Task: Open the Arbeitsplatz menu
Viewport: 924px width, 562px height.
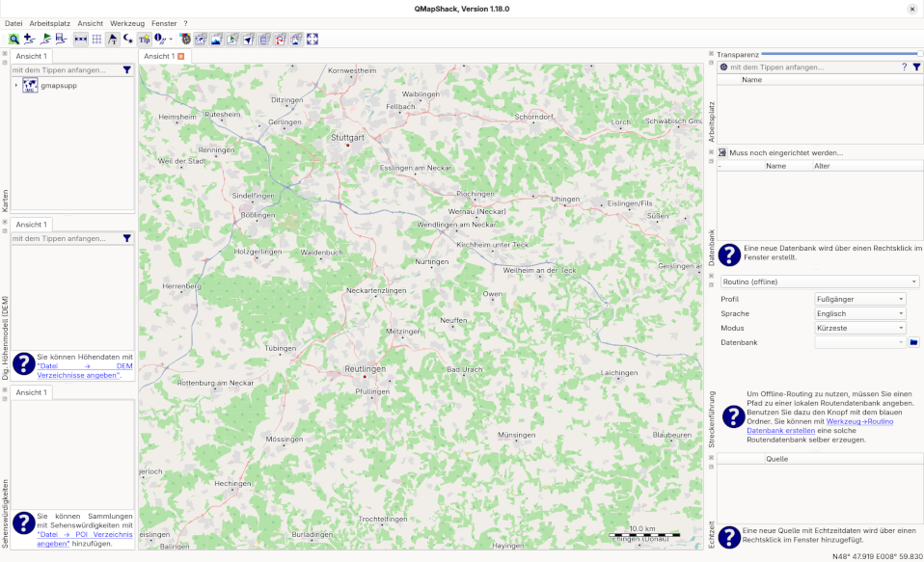Action: tap(49, 22)
